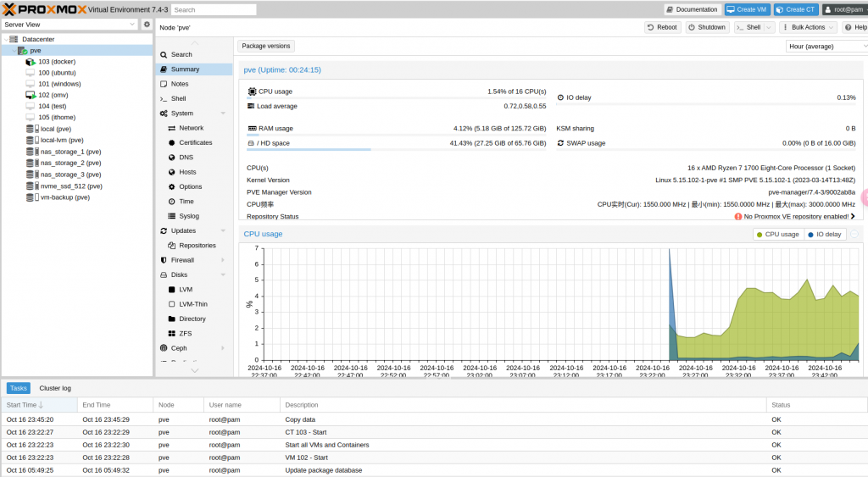Click the Create CT button
868x477 pixels.
(795, 9)
